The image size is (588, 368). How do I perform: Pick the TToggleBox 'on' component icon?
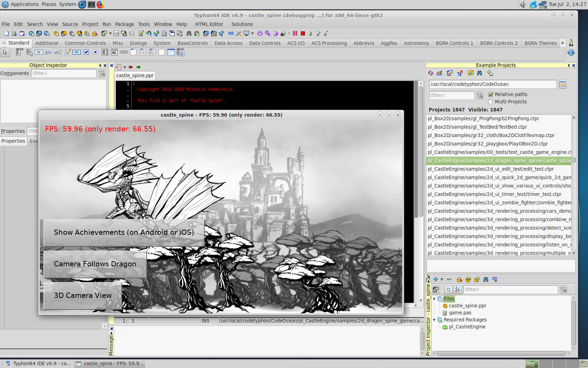point(77,52)
